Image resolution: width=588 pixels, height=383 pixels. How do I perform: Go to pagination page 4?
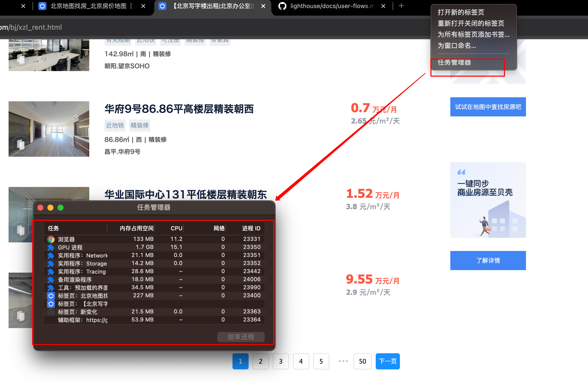click(x=301, y=361)
